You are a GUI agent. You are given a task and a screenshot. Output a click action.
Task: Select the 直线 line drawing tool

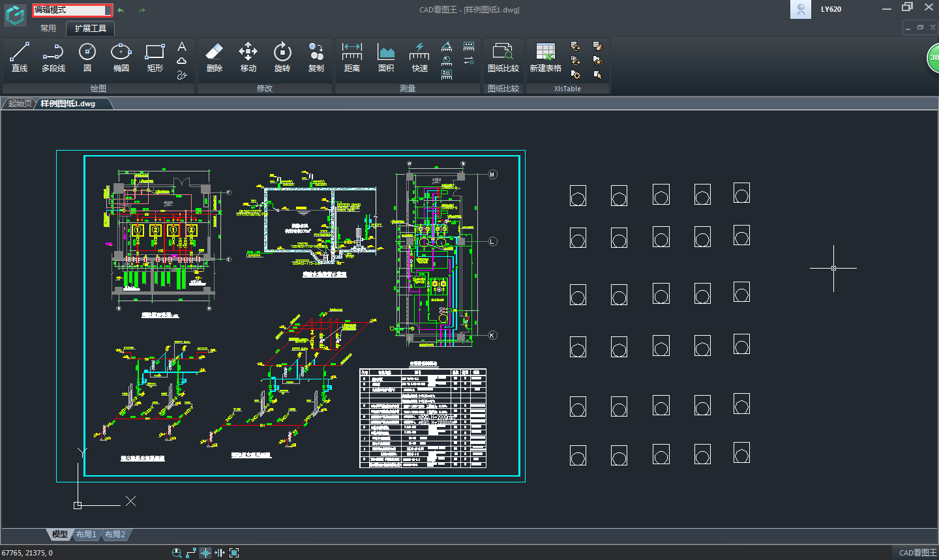20,57
